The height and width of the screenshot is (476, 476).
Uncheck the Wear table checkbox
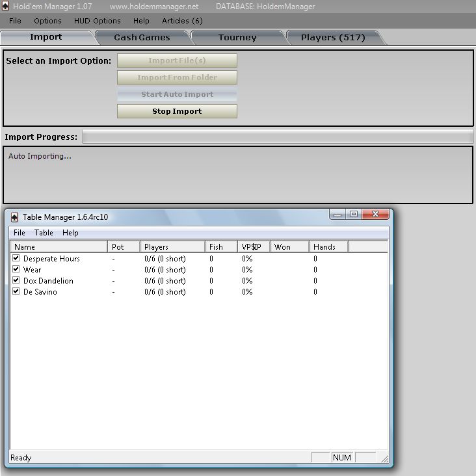pos(16,269)
